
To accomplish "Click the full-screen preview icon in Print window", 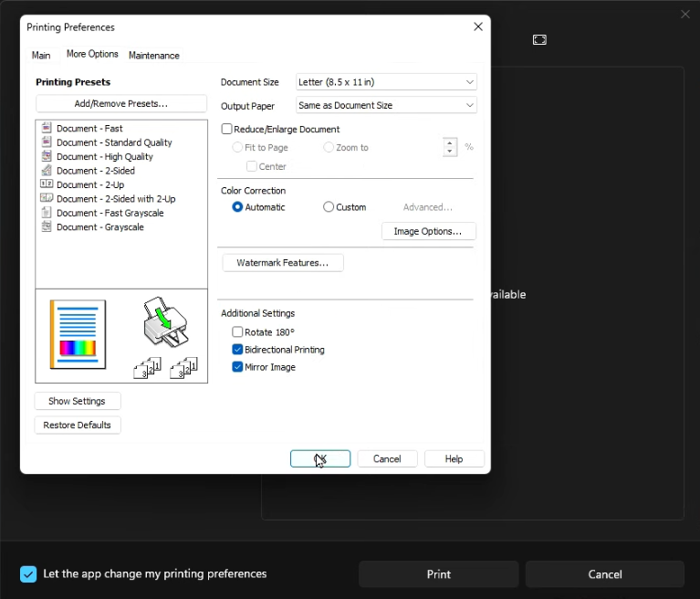I will click(x=539, y=40).
